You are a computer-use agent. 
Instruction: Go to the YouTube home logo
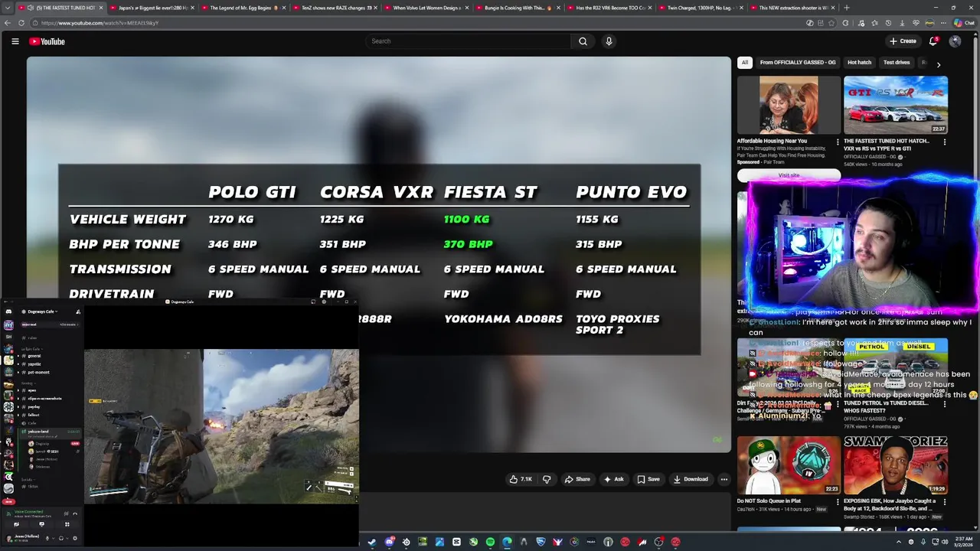[47, 41]
